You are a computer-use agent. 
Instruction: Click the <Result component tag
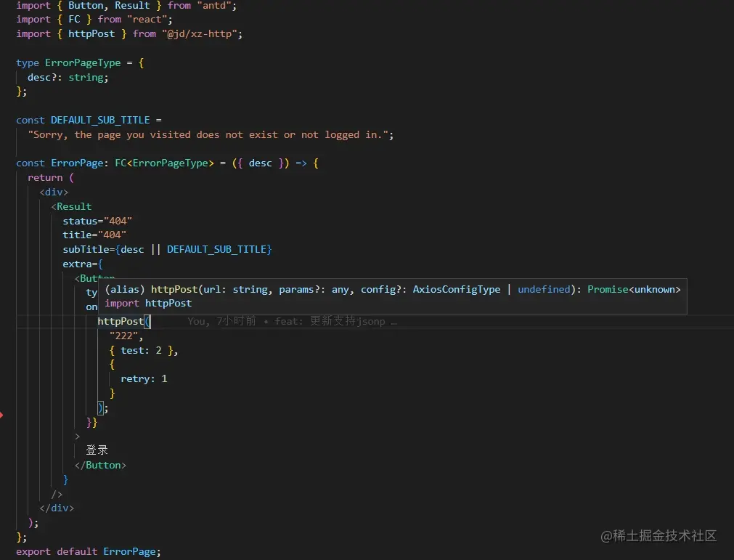pyautogui.click(x=71, y=206)
